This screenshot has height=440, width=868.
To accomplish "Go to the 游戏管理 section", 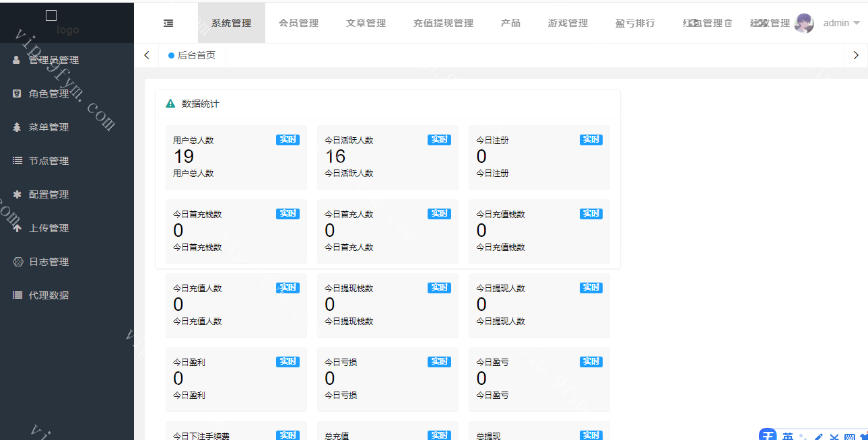I will (568, 23).
